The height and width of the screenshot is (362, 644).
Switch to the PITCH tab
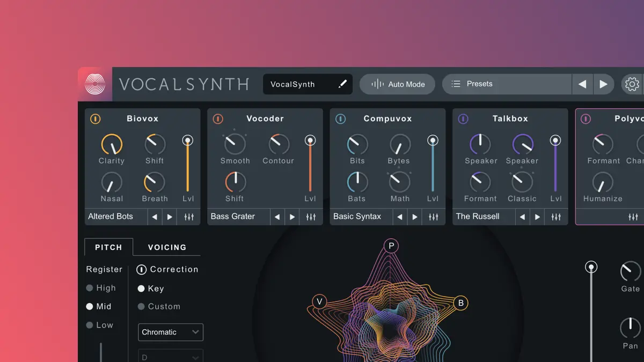[x=108, y=247]
